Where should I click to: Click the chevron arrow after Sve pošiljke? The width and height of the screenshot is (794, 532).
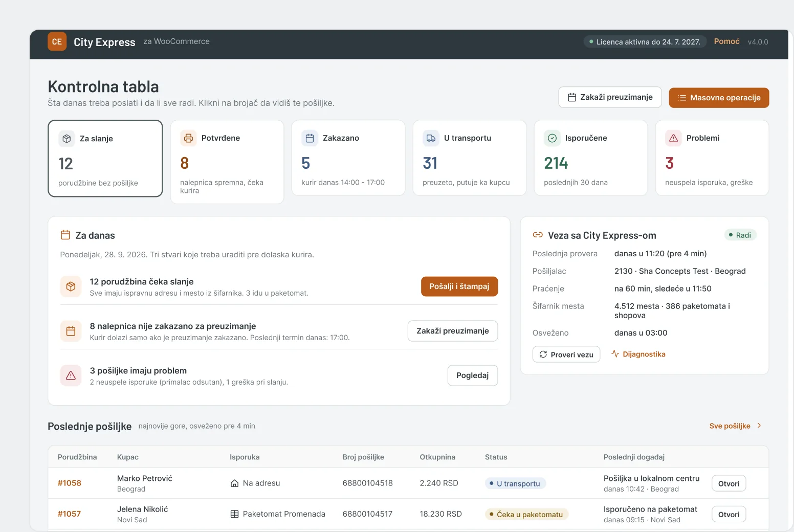[759, 426]
